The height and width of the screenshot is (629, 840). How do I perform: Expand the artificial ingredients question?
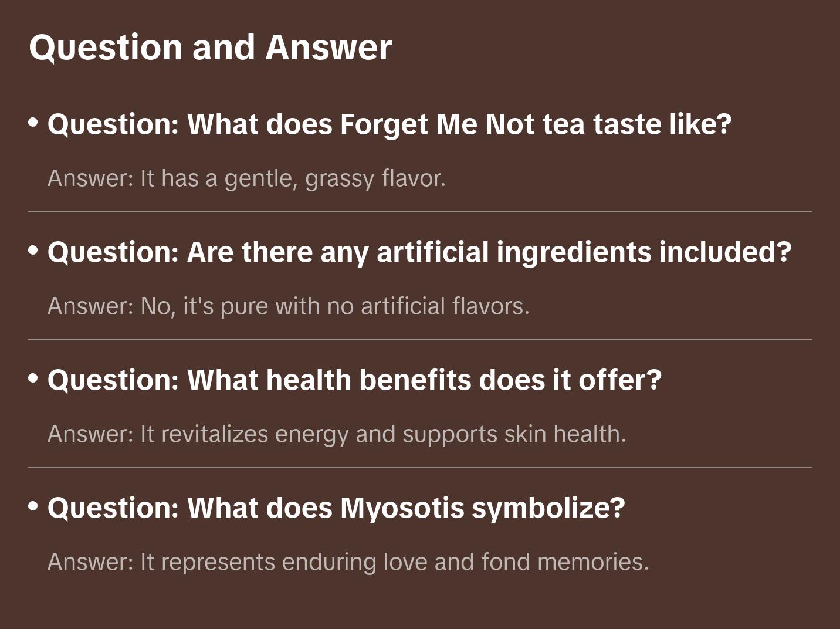419,252
